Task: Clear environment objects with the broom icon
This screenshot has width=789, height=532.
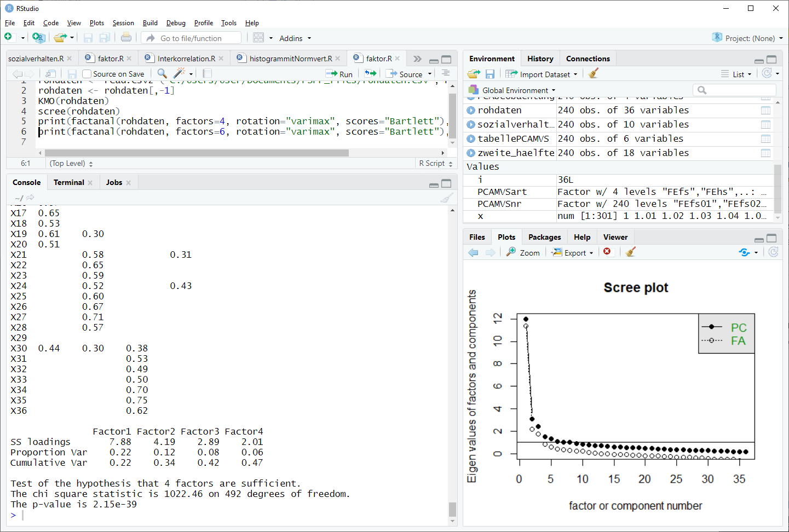Action: [x=594, y=74]
